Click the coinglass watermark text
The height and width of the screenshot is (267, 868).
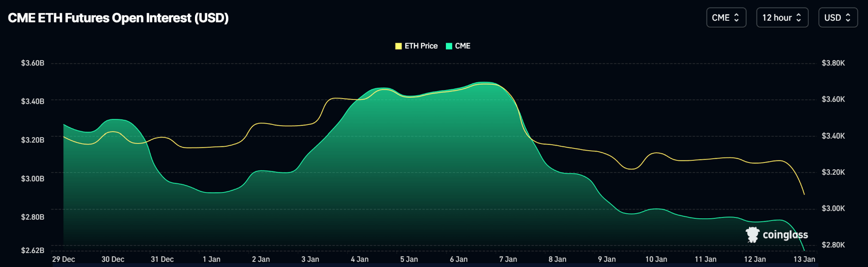pos(785,235)
